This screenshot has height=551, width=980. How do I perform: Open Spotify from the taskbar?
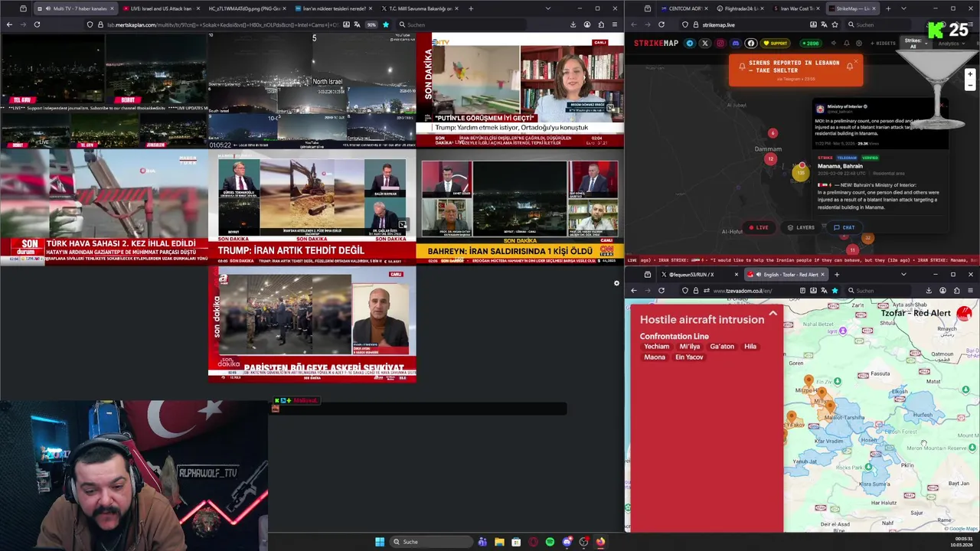(550, 542)
